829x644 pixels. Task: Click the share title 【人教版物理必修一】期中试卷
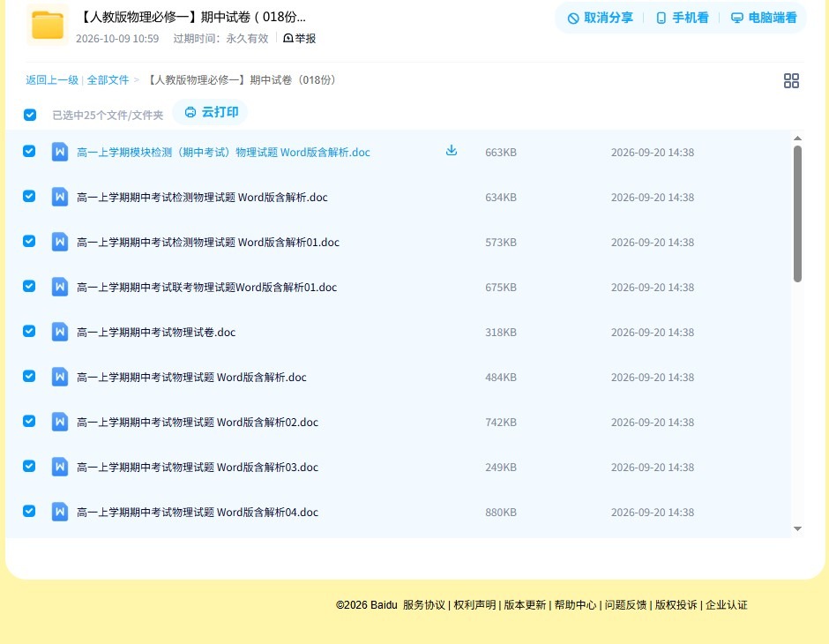pyautogui.click(x=190, y=17)
